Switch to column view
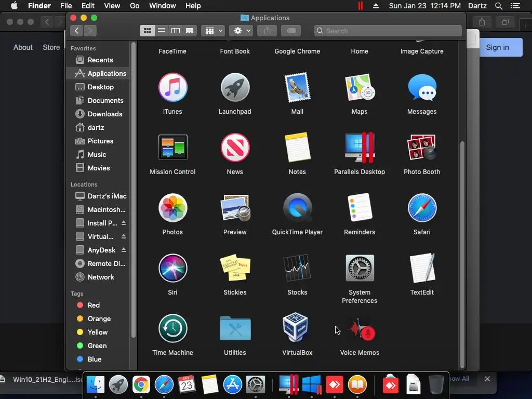The height and width of the screenshot is (399, 532). point(176,31)
